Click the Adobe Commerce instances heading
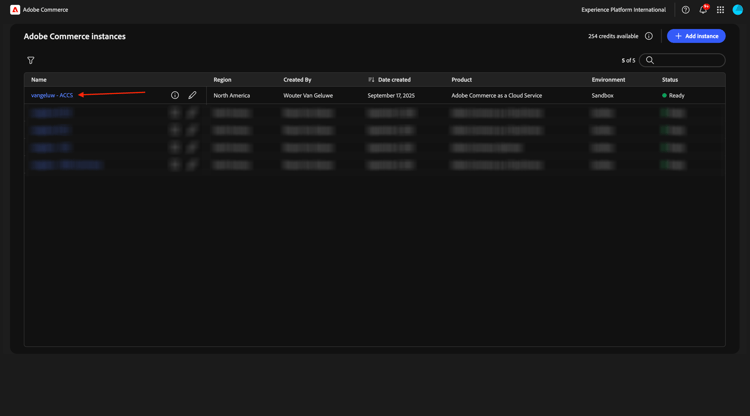 pos(75,36)
